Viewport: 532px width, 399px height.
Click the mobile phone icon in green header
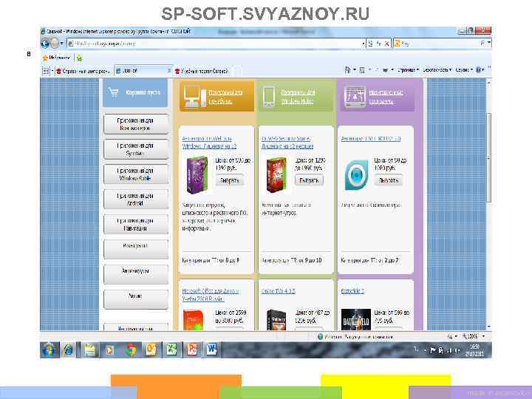(269, 97)
